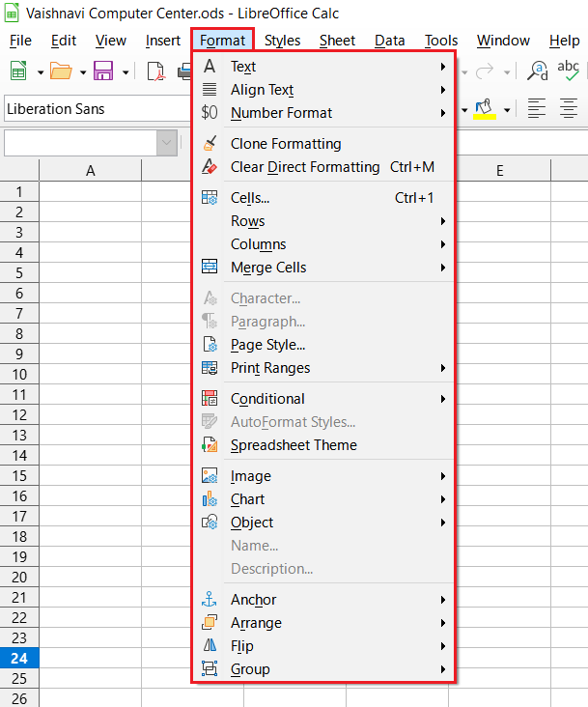Select column E header
588x707 pixels.
tap(500, 170)
